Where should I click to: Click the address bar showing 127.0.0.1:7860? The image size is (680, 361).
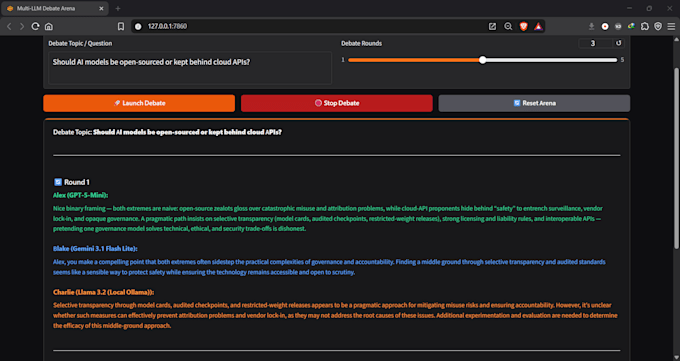click(x=312, y=26)
